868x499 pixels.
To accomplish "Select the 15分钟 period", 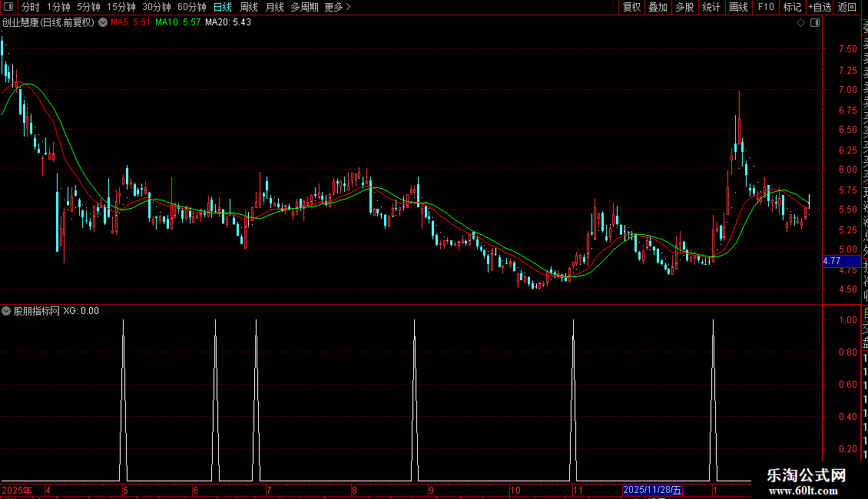I will tap(121, 7).
